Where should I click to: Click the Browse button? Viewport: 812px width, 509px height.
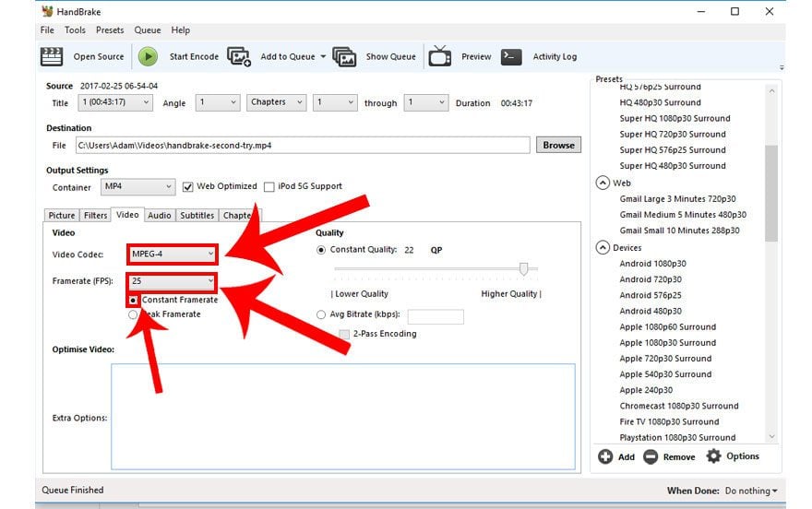pyautogui.click(x=558, y=145)
